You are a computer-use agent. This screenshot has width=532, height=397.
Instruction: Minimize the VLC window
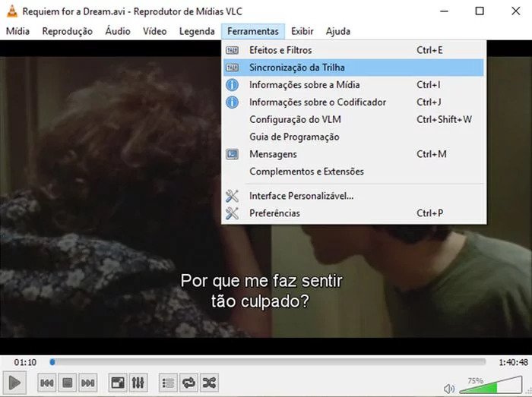444,11
